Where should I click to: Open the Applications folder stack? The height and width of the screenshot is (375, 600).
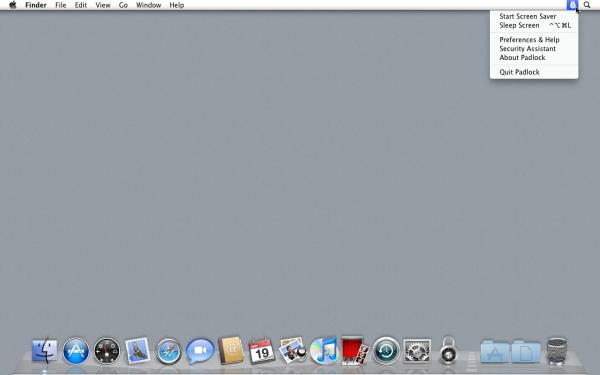tap(495, 351)
